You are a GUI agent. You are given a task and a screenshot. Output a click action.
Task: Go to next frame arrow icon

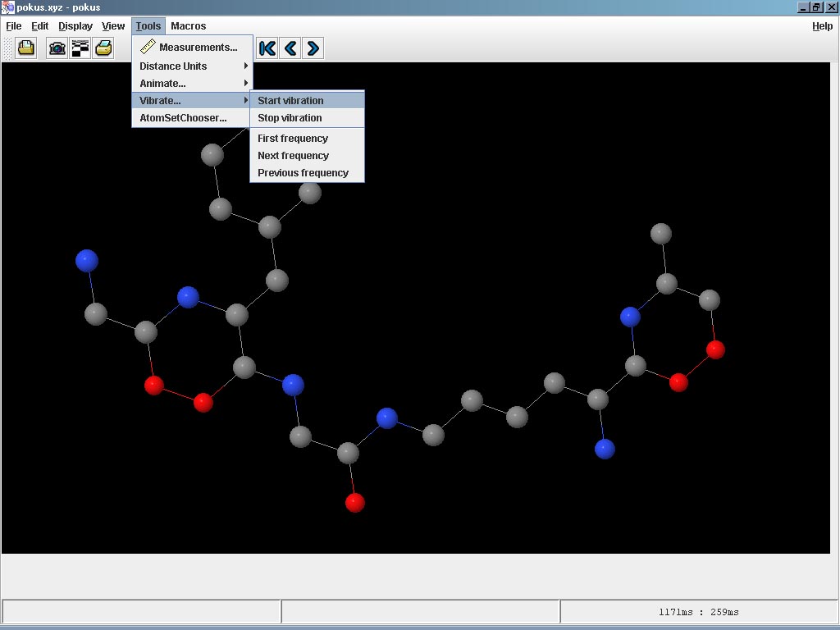coord(313,48)
